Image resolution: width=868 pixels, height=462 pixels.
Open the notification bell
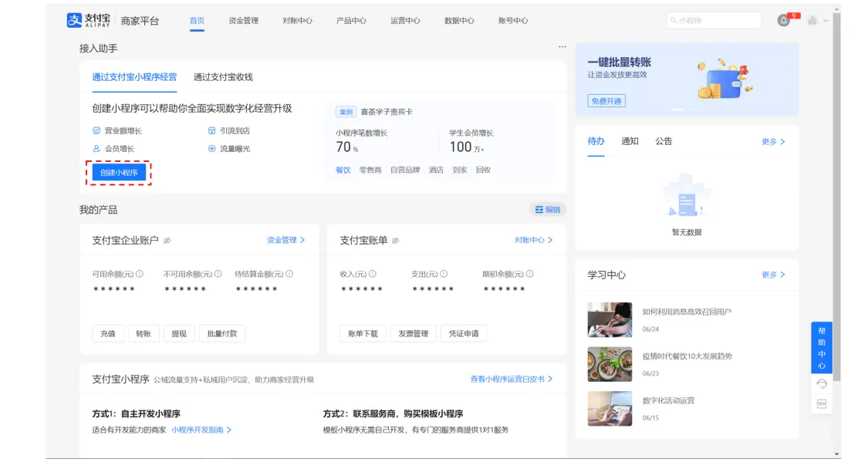tap(783, 21)
